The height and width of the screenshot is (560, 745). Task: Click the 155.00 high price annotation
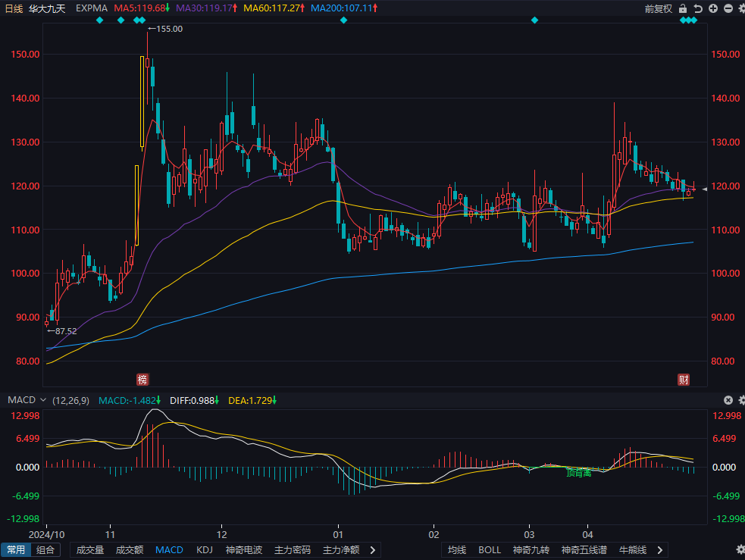165,29
